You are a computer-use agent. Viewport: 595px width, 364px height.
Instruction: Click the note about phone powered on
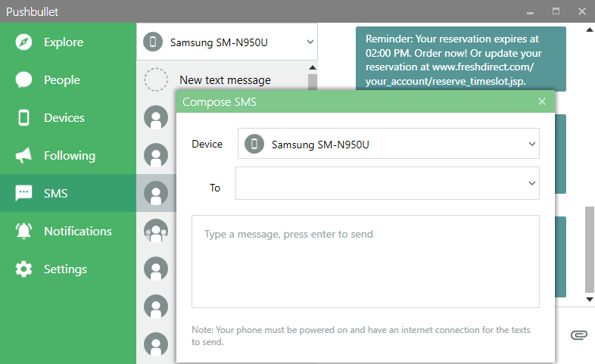point(361,335)
